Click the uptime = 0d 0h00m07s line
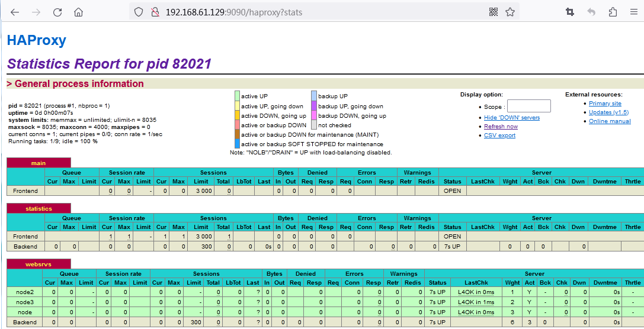This screenshot has width=644, height=329. (41, 113)
